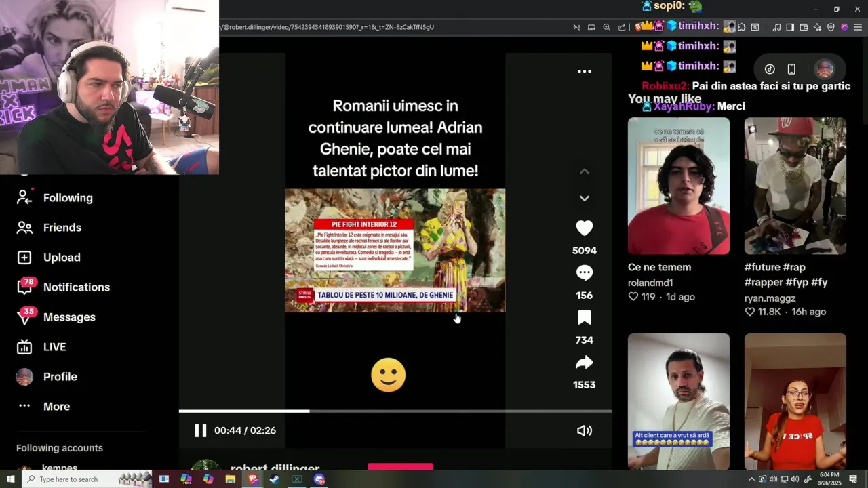The width and height of the screenshot is (868, 488).
Task: Click the phone get-app icon in header
Action: [x=791, y=69]
